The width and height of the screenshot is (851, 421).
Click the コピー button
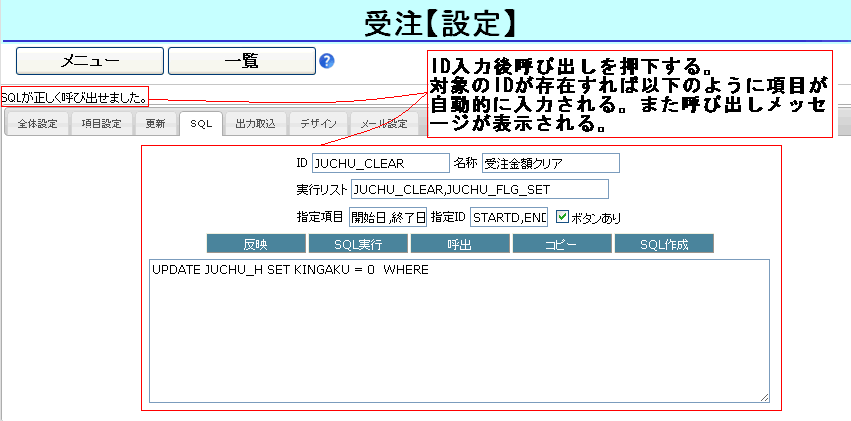click(562, 244)
